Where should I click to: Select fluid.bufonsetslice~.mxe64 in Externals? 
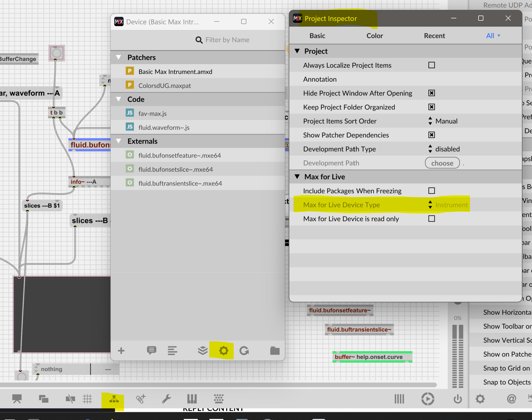pos(198,169)
